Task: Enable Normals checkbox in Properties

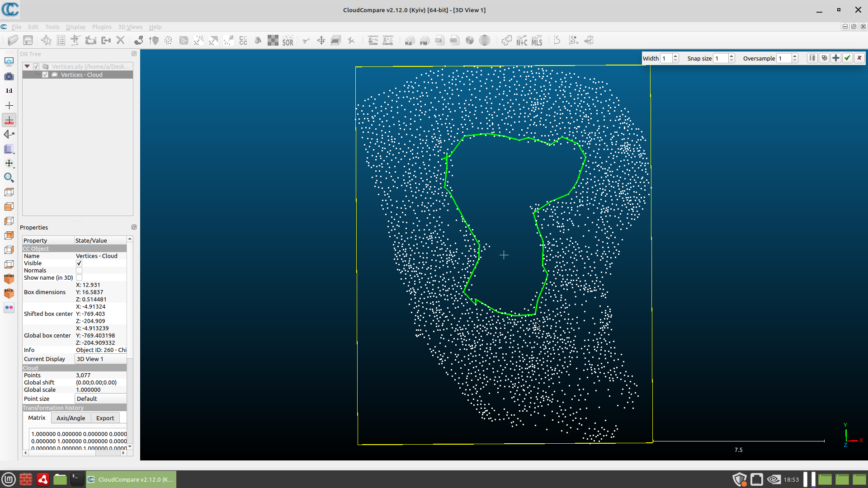Action: pyautogui.click(x=79, y=271)
